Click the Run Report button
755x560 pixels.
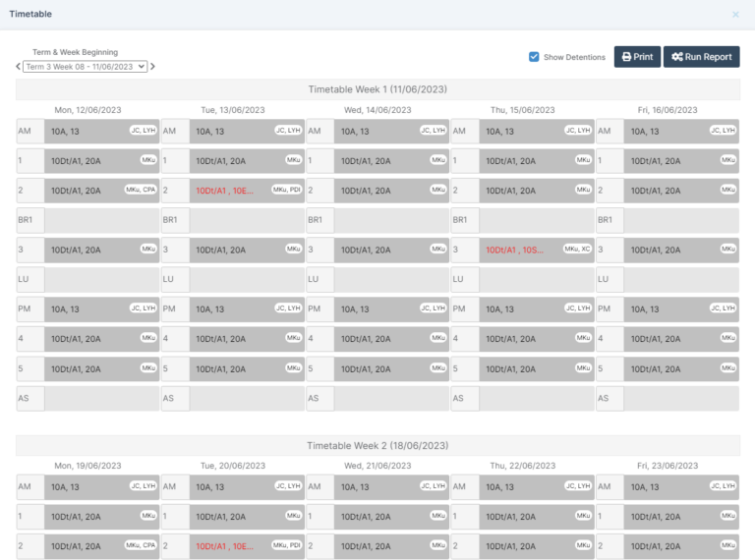(701, 57)
